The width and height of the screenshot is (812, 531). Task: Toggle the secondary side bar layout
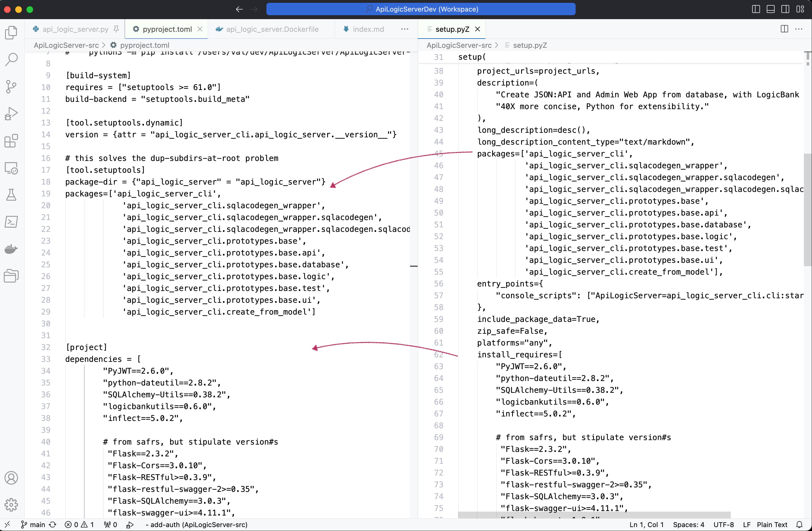coord(785,9)
